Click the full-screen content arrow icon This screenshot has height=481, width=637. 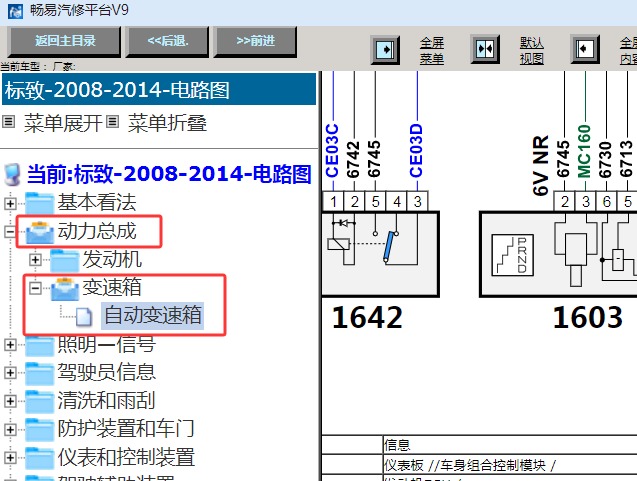[x=585, y=50]
